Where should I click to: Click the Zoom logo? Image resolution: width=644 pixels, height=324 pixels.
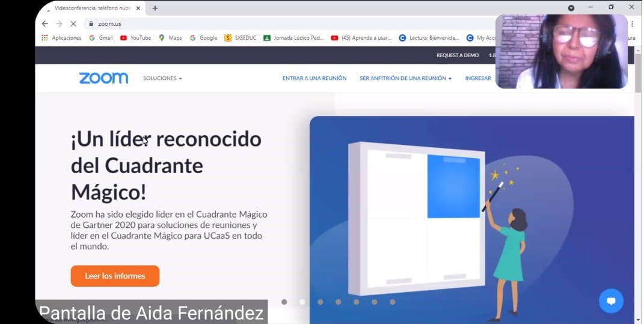tap(103, 78)
